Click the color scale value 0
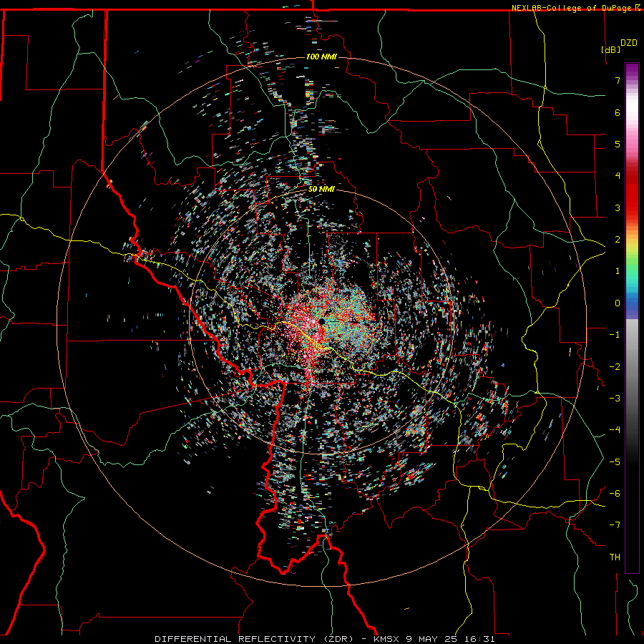This screenshot has width=644, height=644. coord(618,303)
